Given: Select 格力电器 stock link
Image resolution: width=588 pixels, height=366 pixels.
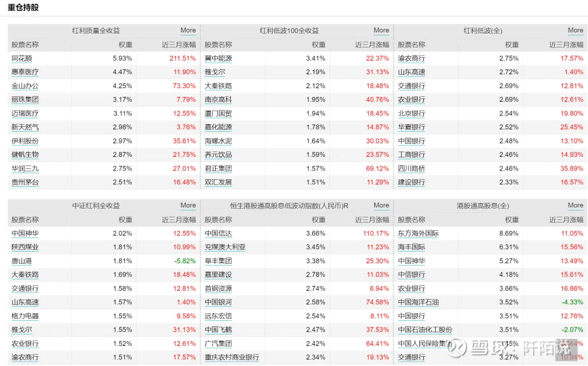Looking at the screenshot, I should tap(25, 316).
